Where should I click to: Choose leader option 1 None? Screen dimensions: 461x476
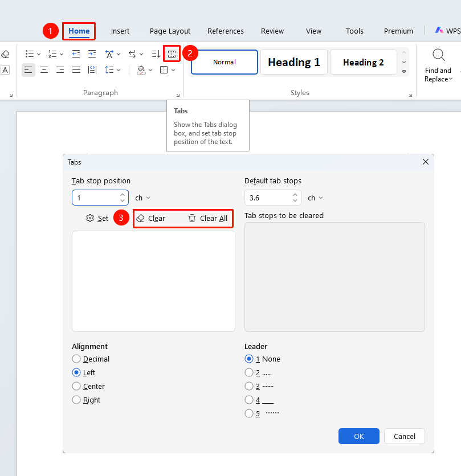249,359
